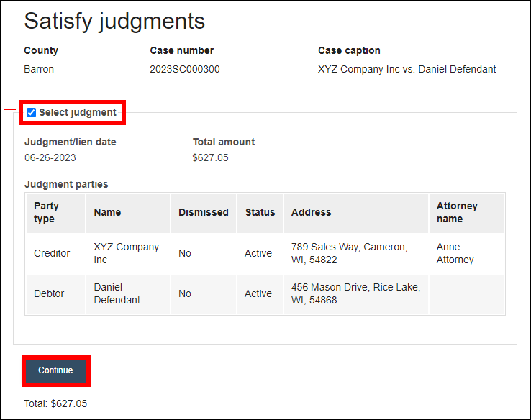
Task: Click the Party type column header
Action: 47,212
